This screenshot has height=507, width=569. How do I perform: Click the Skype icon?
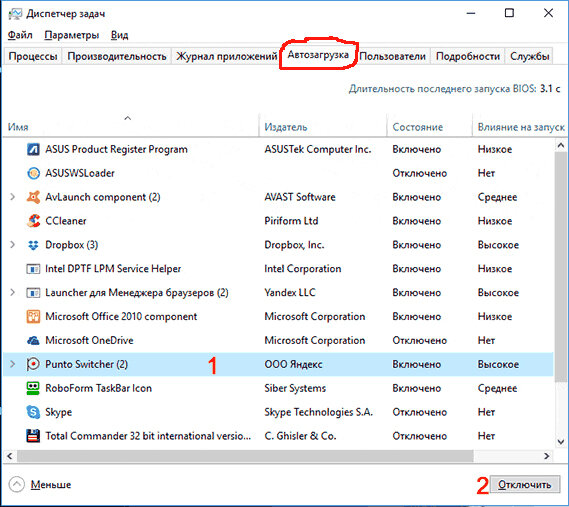(33, 412)
